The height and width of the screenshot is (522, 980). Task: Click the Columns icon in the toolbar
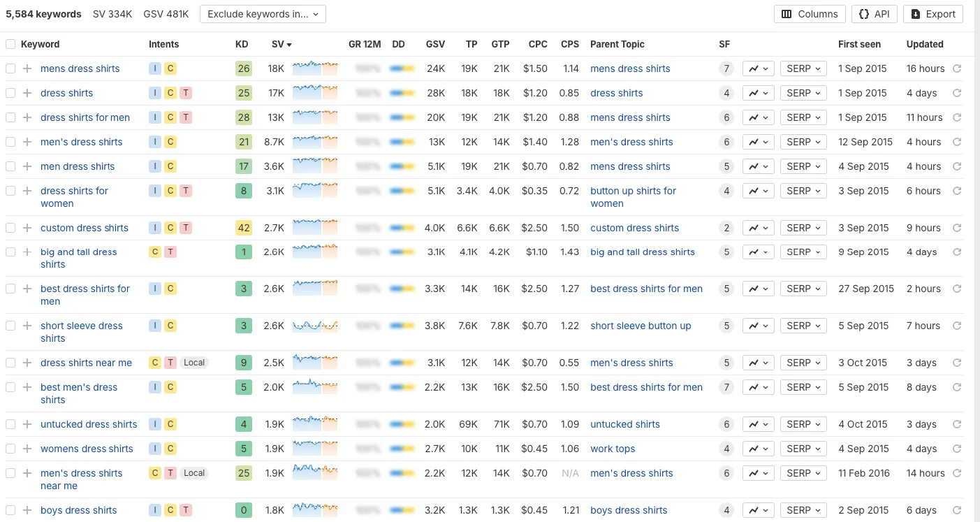pos(810,13)
